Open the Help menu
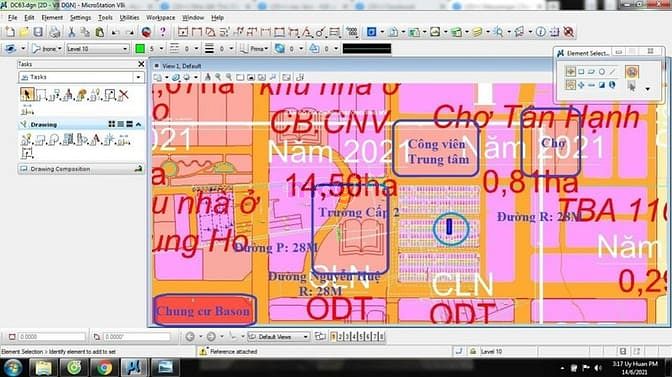 tap(218, 18)
